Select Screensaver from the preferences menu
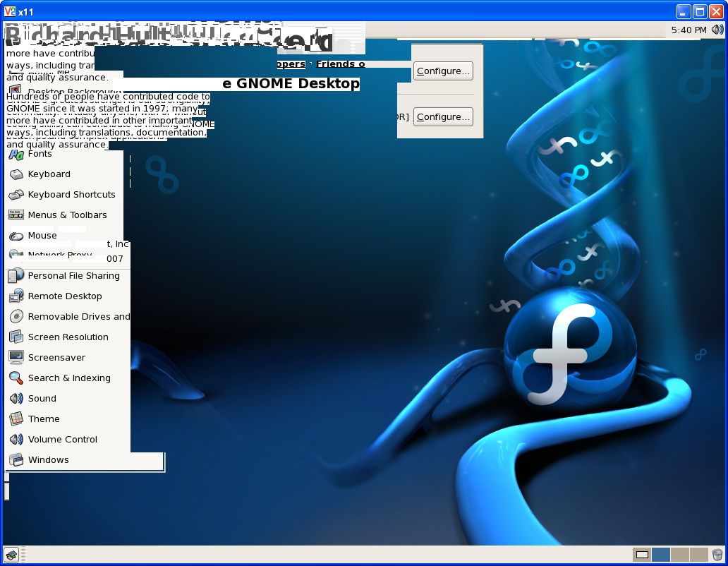Screen dimensions: 728x566 pyautogui.click(x=56, y=358)
